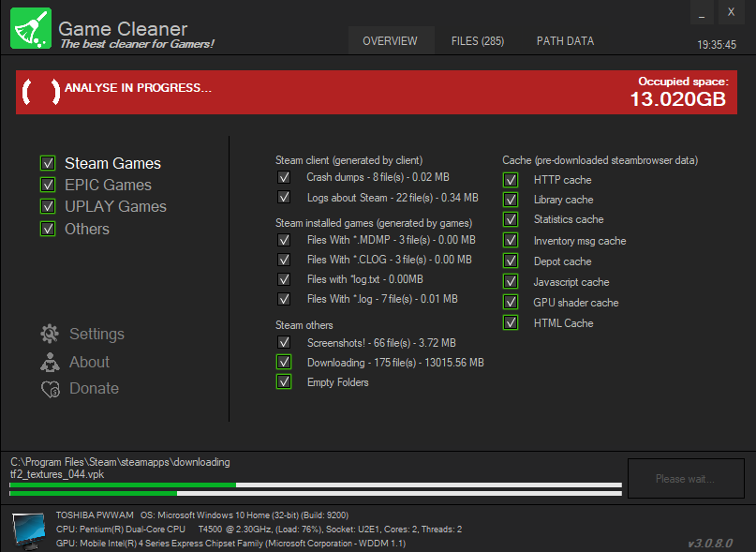Select the Others label

click(87, 229)
